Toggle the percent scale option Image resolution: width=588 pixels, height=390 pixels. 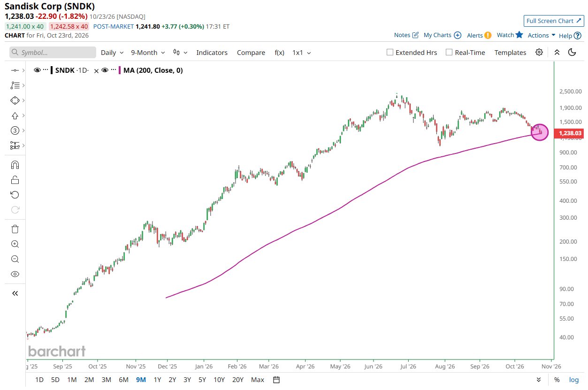click(557, 380)
